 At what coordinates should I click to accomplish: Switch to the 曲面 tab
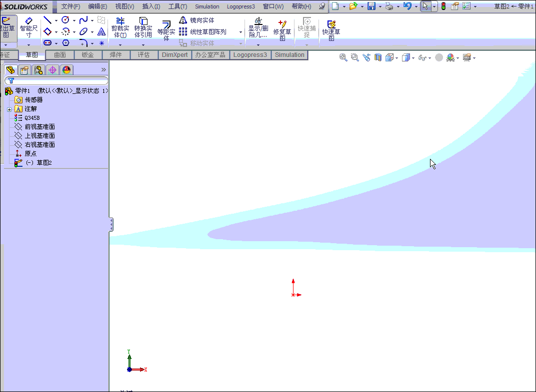coord(60,55)
